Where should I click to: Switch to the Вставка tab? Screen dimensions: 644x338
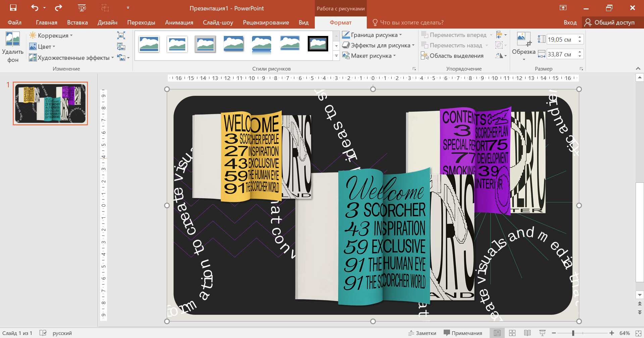click(x=77, y=23)
